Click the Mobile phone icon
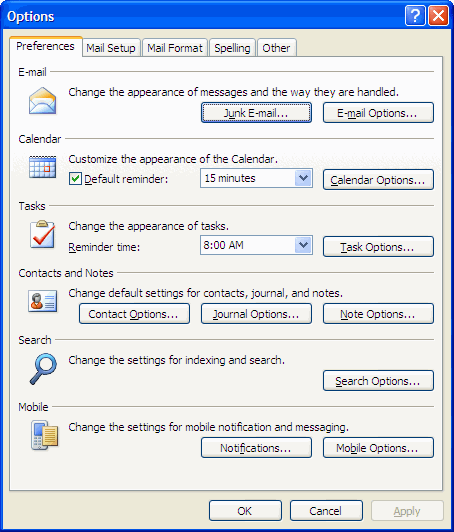This screenshot has width=454, height=532. (x=44, y=435)
